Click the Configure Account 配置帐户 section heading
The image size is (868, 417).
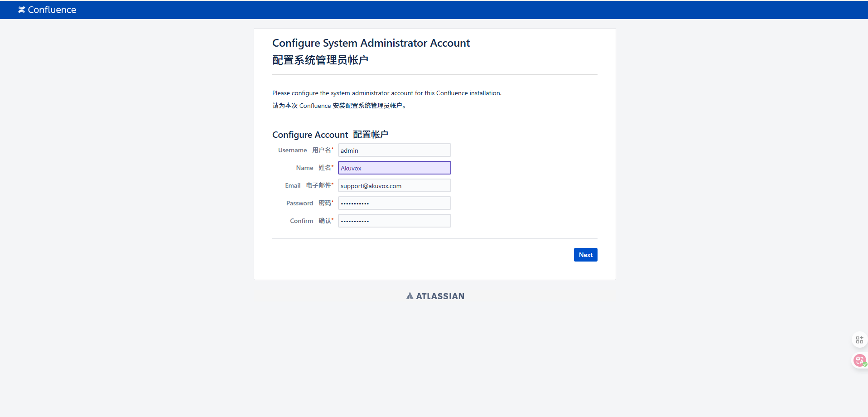point(330,135)
